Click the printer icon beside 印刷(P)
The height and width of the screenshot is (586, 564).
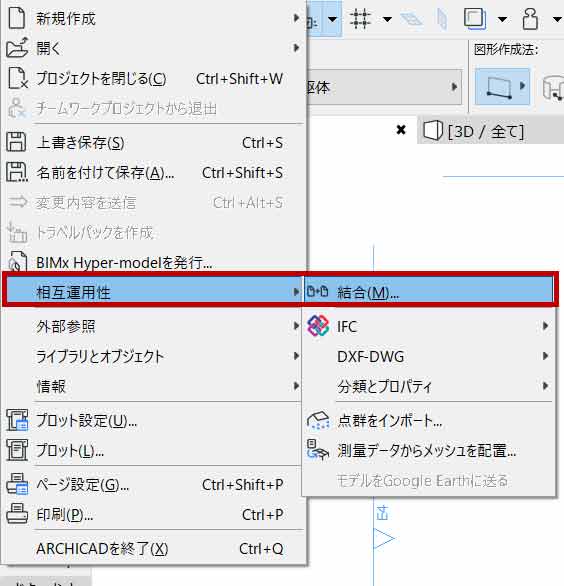17,513
